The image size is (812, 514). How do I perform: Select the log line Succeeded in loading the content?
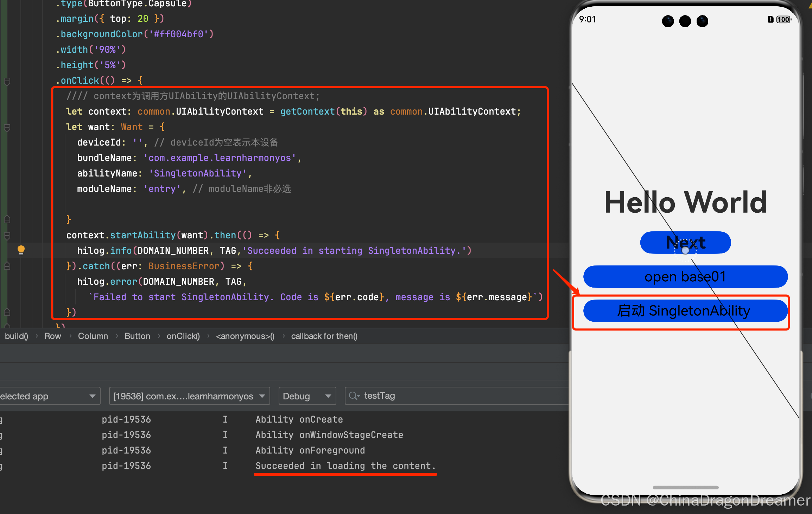pyautogui.click(x=345, y=465)
